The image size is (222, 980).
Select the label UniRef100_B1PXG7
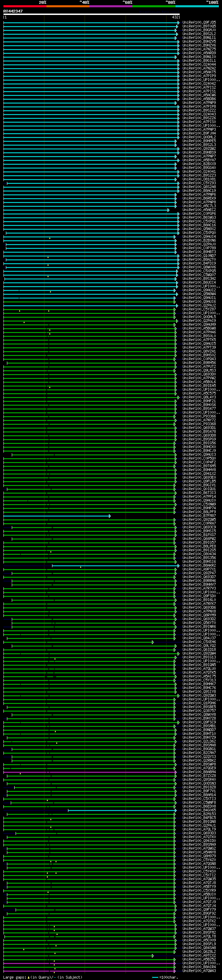pyautogui.click(x=199, y=535)
